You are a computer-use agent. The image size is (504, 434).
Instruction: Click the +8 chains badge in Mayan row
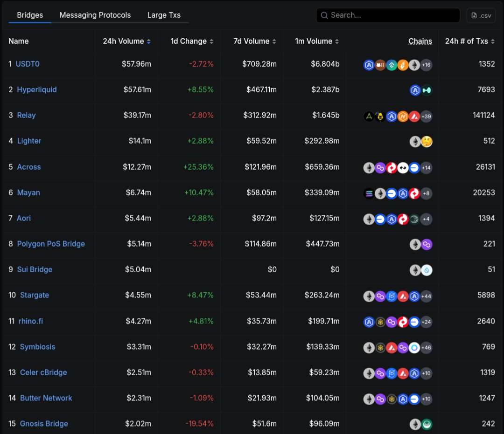tap(426, 193)
